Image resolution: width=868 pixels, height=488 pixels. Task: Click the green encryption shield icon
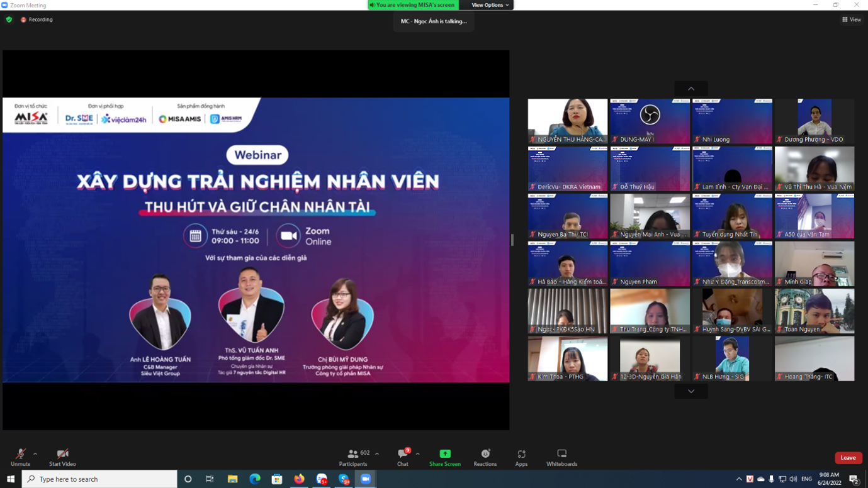point(9,19)
